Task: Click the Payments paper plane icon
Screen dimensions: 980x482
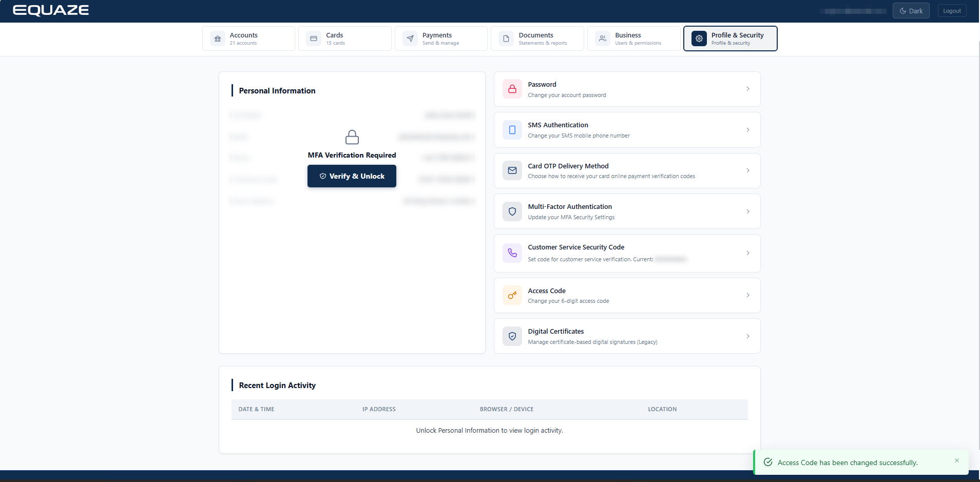Action: 410,38
